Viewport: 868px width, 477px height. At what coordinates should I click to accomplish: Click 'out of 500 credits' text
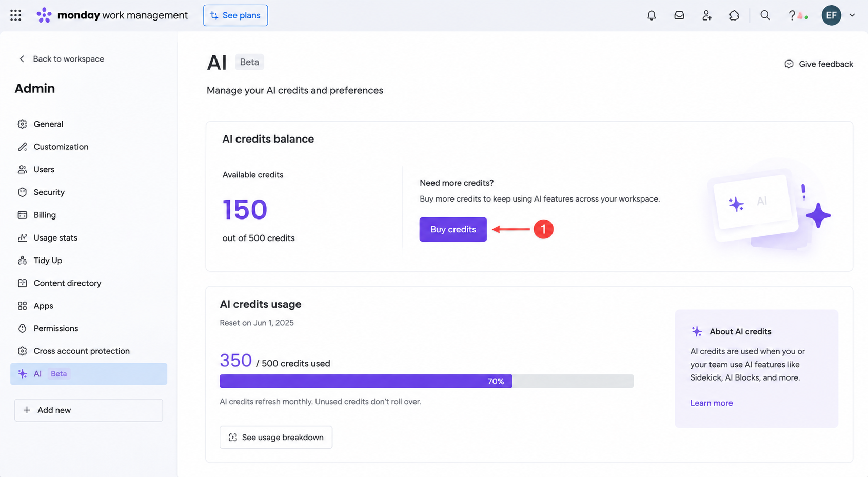coord(259,238)
